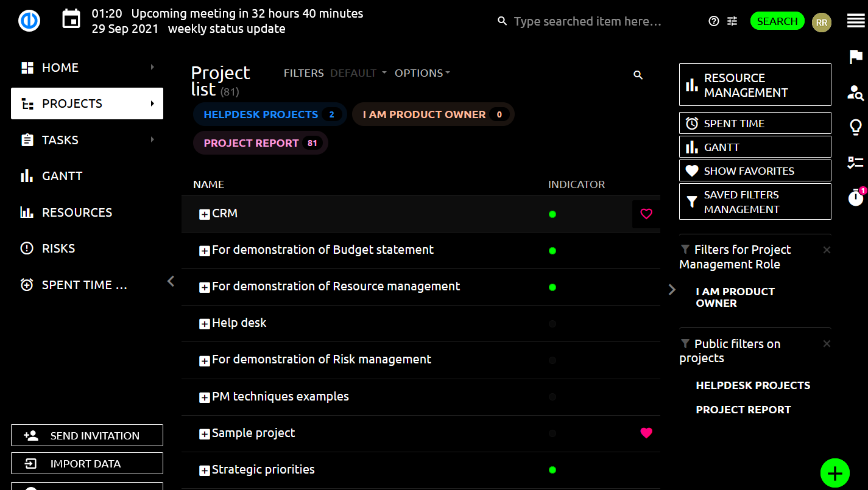The width and height of the screenshot is (868, 490).
Task: Open the hamburger menu icon at top right
Action: point(856,21)
